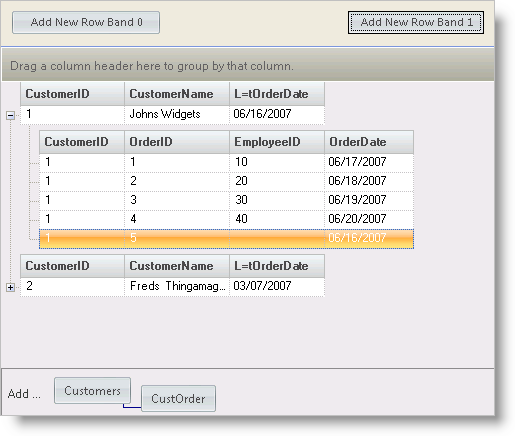Select the 06/20/2007 order date cell
Image resolution: width=515 pixels, height=436 pixels.
[x=369, y=220]
